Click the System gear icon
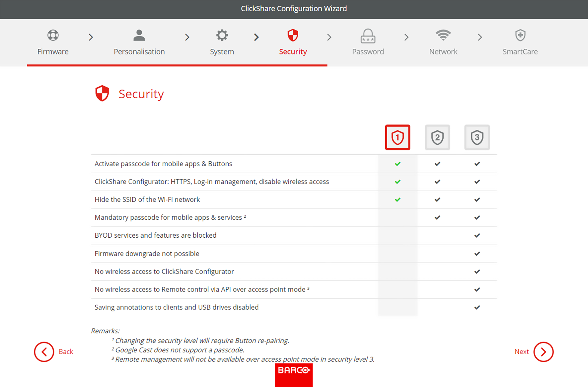The image size is (588, 387). (222, 35)
